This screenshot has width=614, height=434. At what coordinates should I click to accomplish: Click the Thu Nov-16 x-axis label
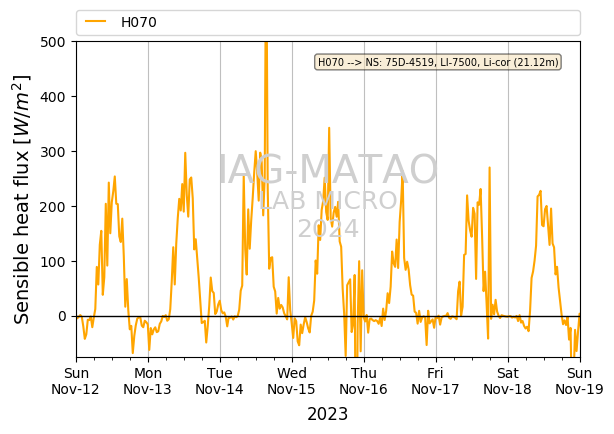[x=364, y=381]
